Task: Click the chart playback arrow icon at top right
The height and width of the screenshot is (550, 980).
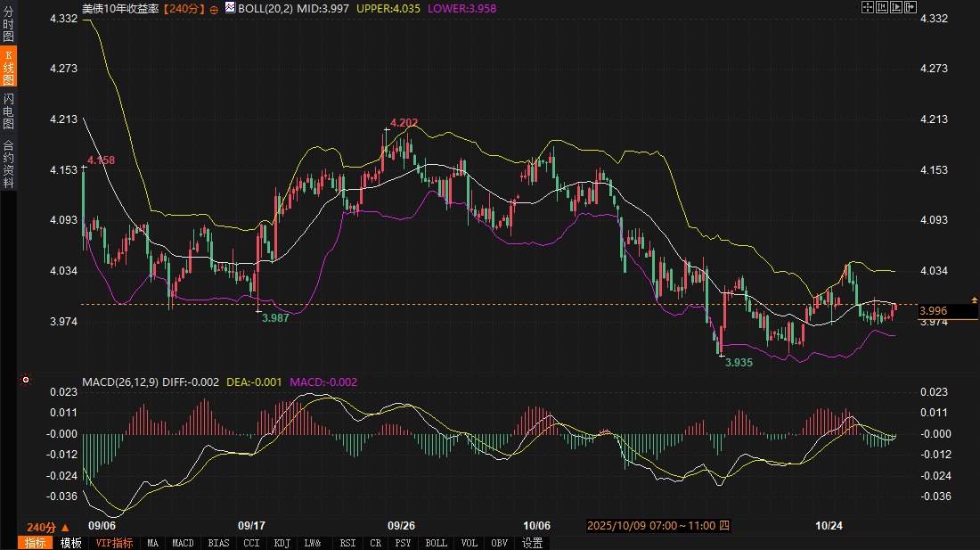Action: 896,7
